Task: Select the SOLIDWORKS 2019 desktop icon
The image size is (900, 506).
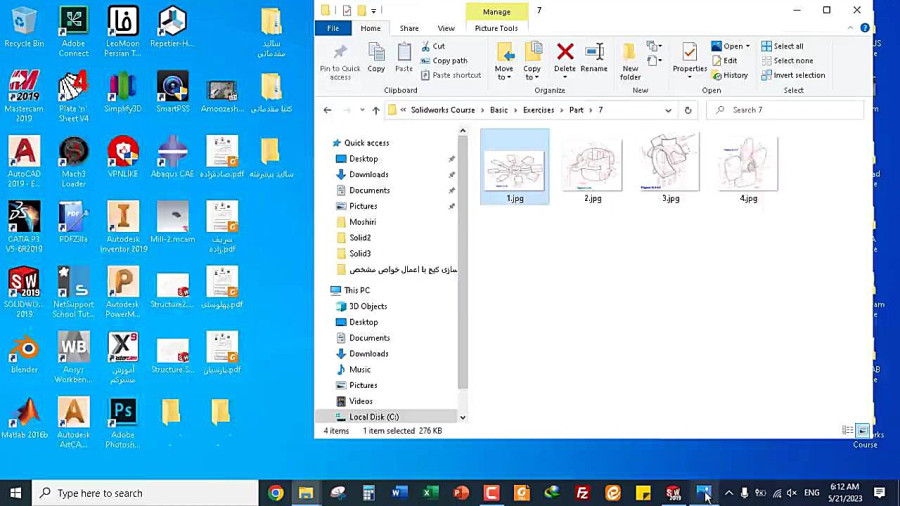Action: point(24,291)
